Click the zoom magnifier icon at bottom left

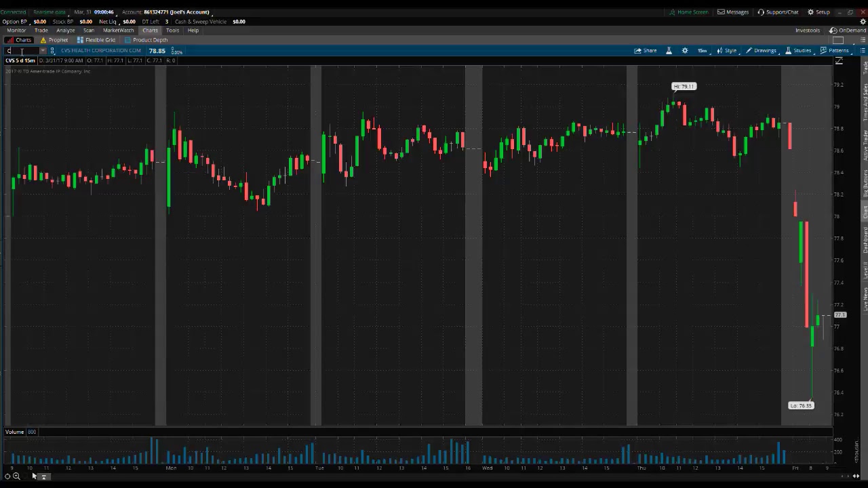click(x=16, y=476)
